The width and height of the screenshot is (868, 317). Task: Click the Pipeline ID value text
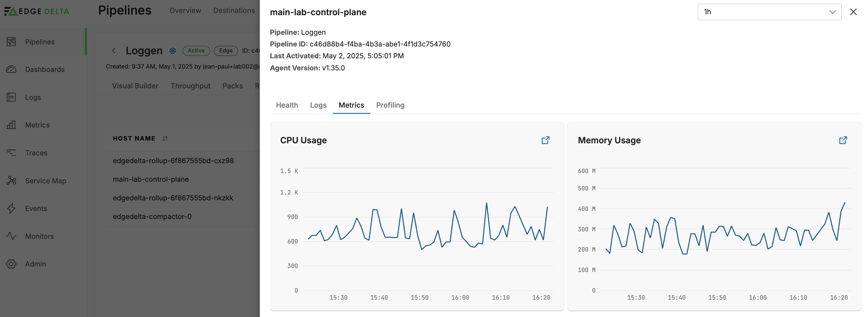tap(380, 44)
